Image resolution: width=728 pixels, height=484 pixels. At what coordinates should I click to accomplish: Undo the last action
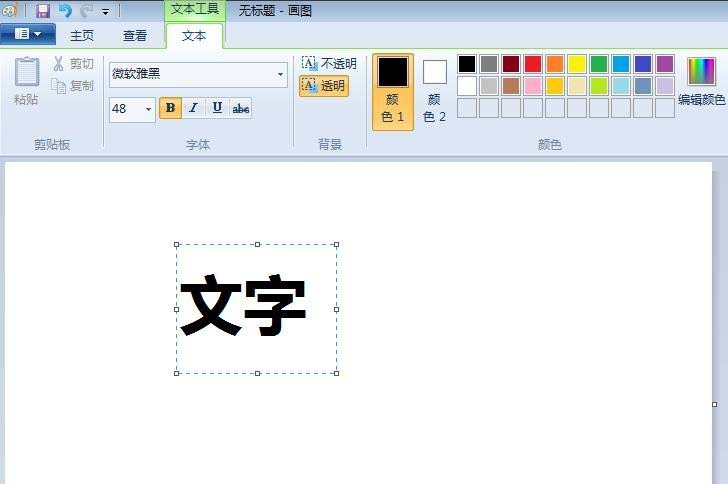pos(65,11)
